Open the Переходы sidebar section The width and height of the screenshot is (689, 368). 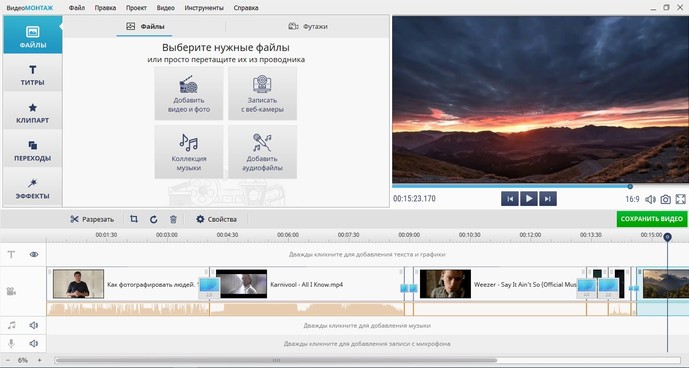pyautogui.click(x=33, y=150)
